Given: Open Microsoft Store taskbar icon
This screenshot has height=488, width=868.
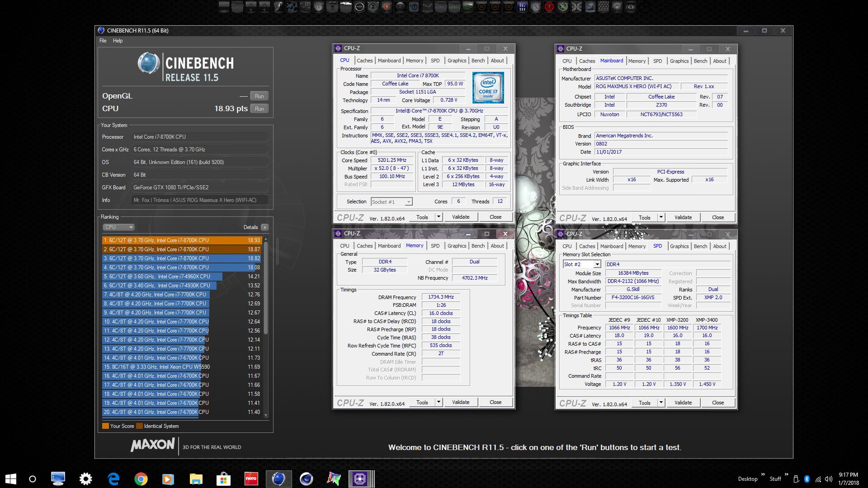Looking at the screenshot, I should click(223, 479).
